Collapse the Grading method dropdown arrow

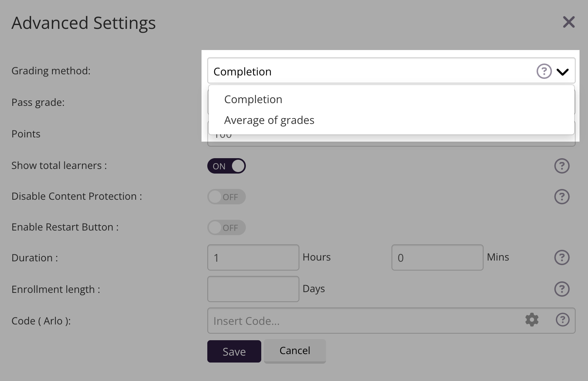pyautogui.click(x=563, y=72)
